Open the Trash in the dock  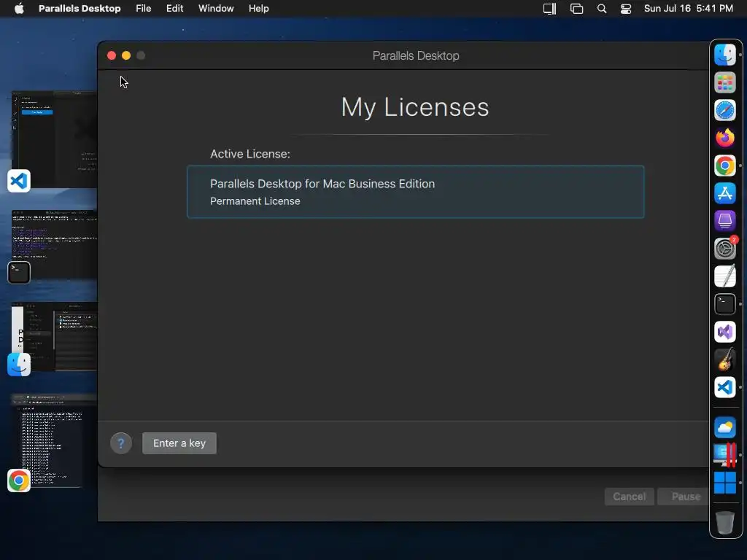point(724,522)
